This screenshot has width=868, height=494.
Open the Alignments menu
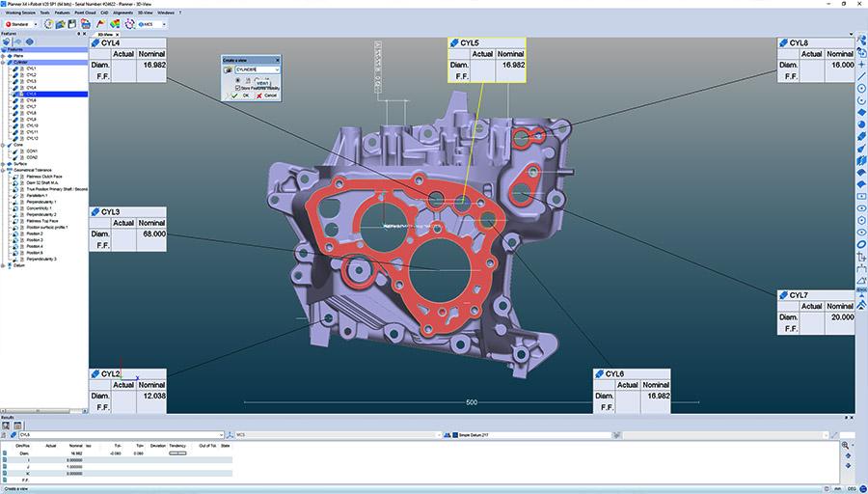point(123,13)
